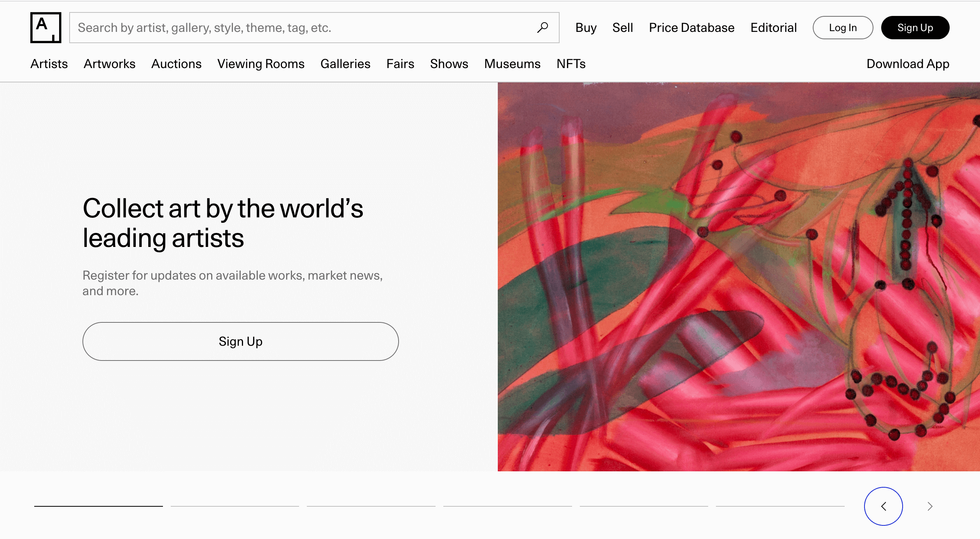
Task: Navigate to Auctions
Action: 176,64
